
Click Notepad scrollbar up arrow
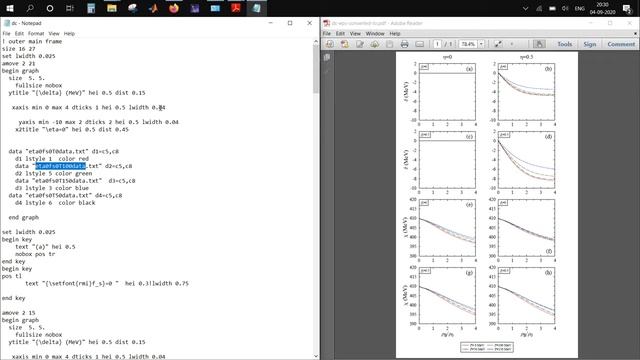coord(316,42)
